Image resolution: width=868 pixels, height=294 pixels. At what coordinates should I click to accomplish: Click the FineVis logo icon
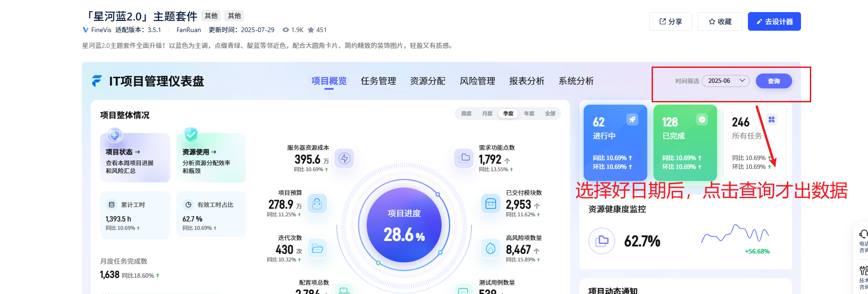click(x=85, y=30)
